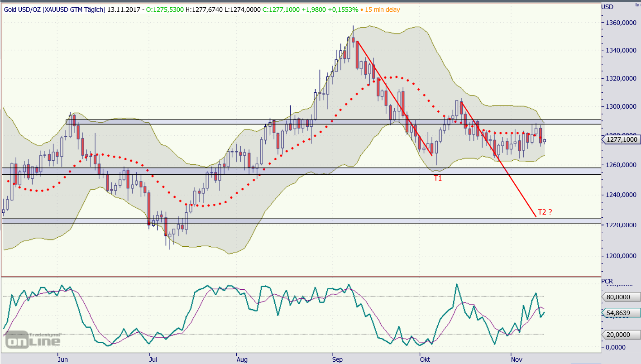Click the Aug label on the time axis
641x364 pixels.
(x=242, y=359)
